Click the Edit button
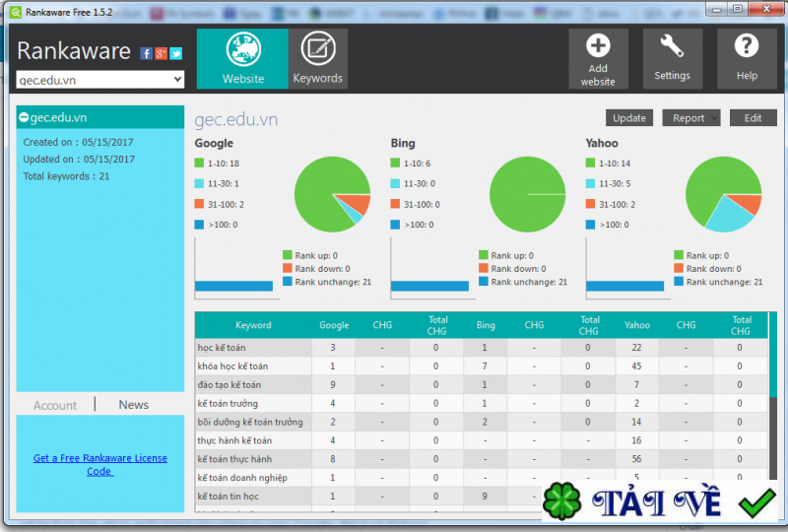Viewport: 788px width, 532px height. pyautogui.click(x=753, y=118)
